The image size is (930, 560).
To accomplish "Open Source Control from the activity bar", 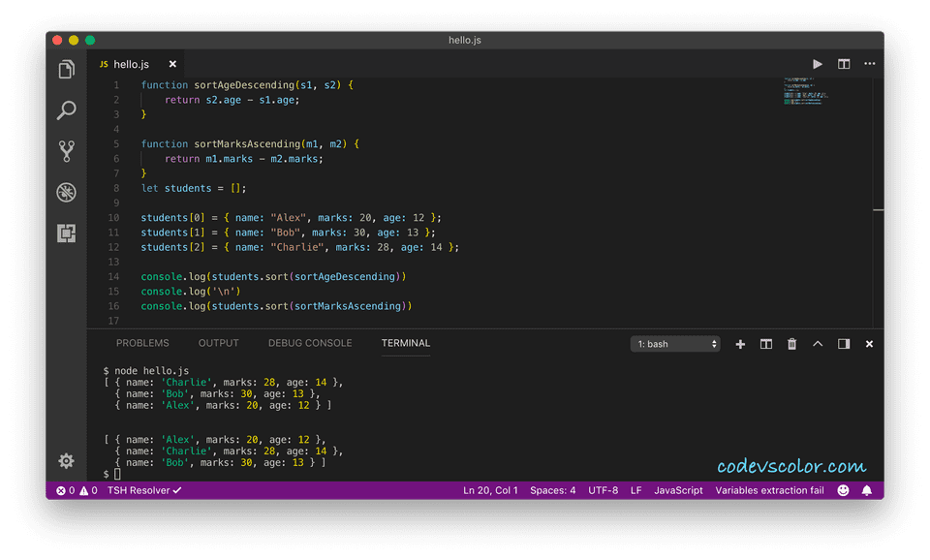I will (66, 151).
